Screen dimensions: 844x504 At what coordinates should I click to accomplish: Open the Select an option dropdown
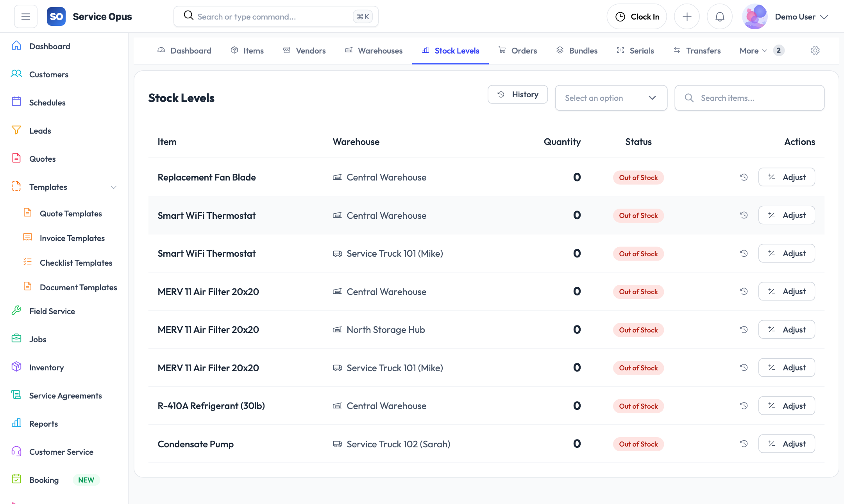611,98
